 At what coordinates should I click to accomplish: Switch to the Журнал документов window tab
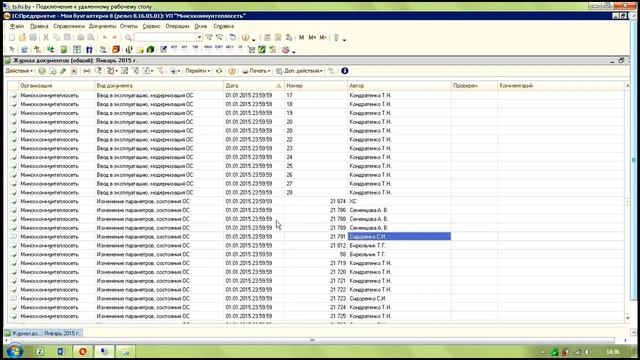(x=44, y=333)
